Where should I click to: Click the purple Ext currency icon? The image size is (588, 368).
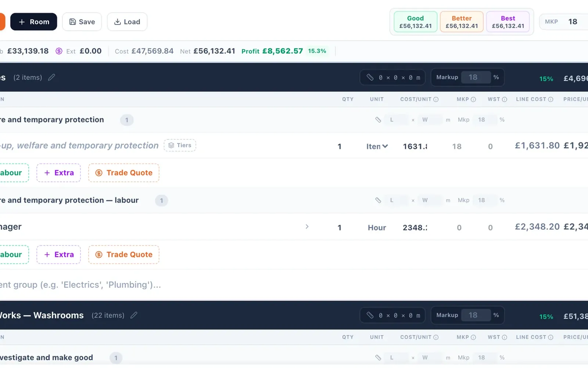coord(59,51)
